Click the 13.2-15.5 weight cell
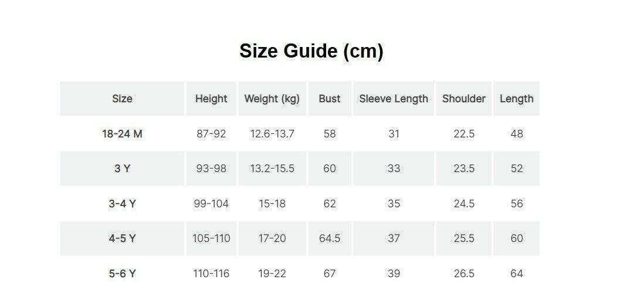The height and width of the screenshot is (296, 644). (272, 169)
